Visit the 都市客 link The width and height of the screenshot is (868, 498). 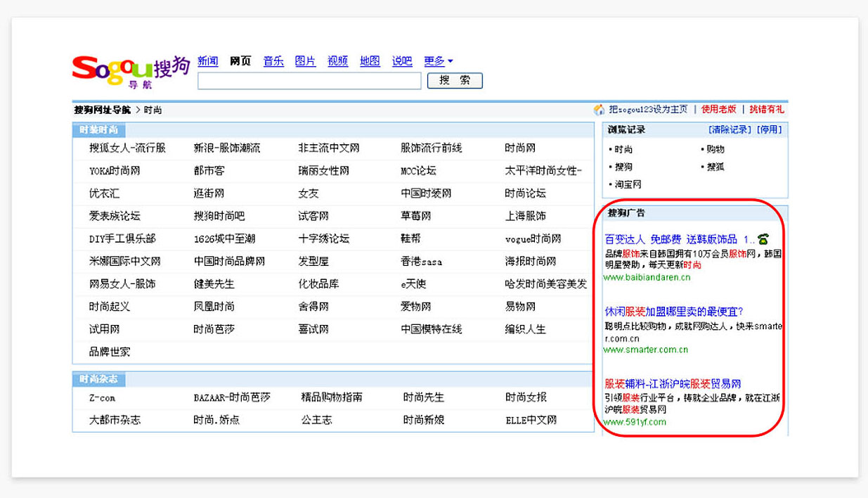point(209,171)
